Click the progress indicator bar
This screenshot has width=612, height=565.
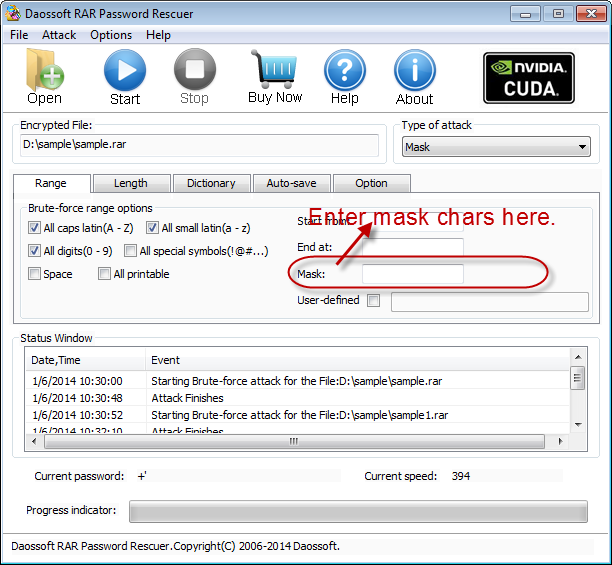pyautogui.click(x=358, y=511)
